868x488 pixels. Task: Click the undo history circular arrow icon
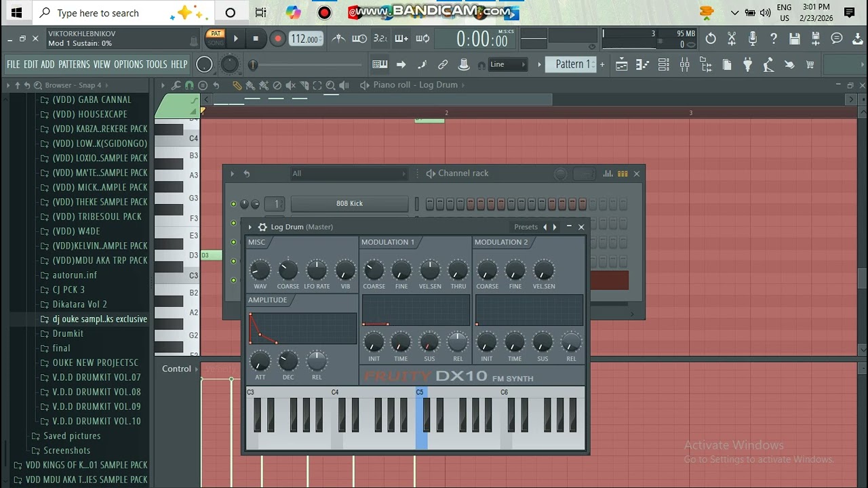(711, 39)
